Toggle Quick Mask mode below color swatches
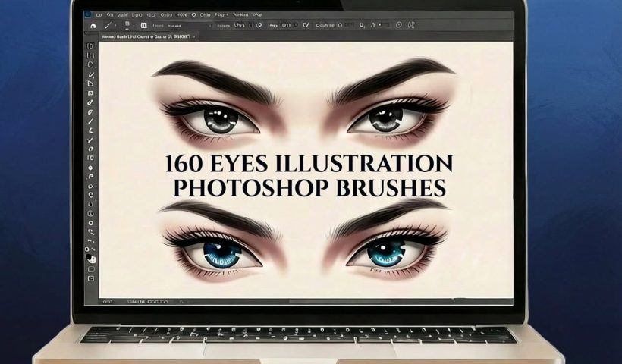The width and height of the screenshot is (622, 364). click(90, 269)
